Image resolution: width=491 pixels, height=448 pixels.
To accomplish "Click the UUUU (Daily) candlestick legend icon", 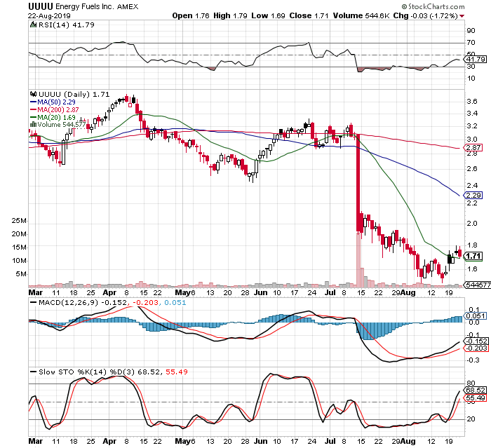I will pyautogui.click(x=32, y=93).
